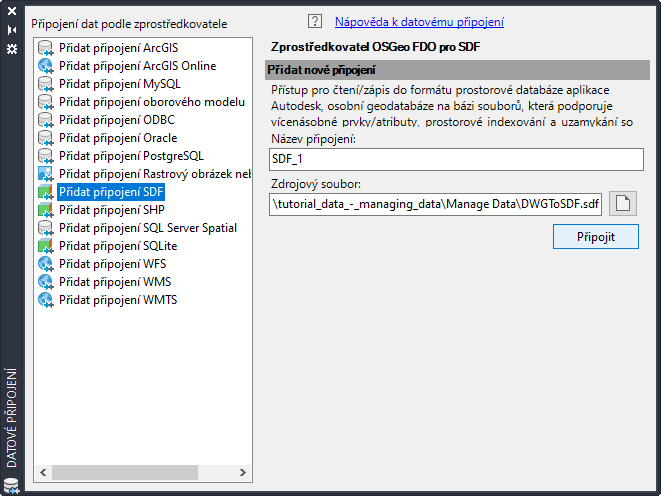Viewport: 661px width, 496px height.
Task: Open Nápověda k datovému připojení link
Action: pos(419,22)
